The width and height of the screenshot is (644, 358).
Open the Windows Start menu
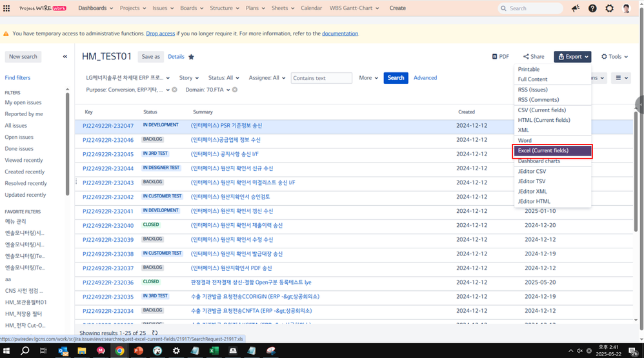coord(6,351)
